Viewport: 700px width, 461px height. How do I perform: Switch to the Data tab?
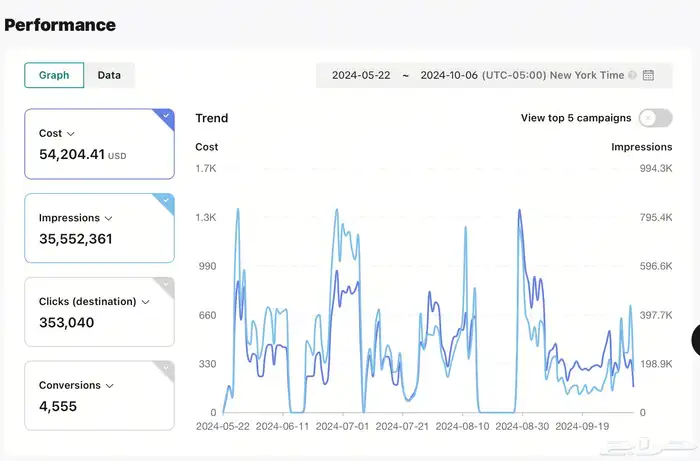[109, 75]
